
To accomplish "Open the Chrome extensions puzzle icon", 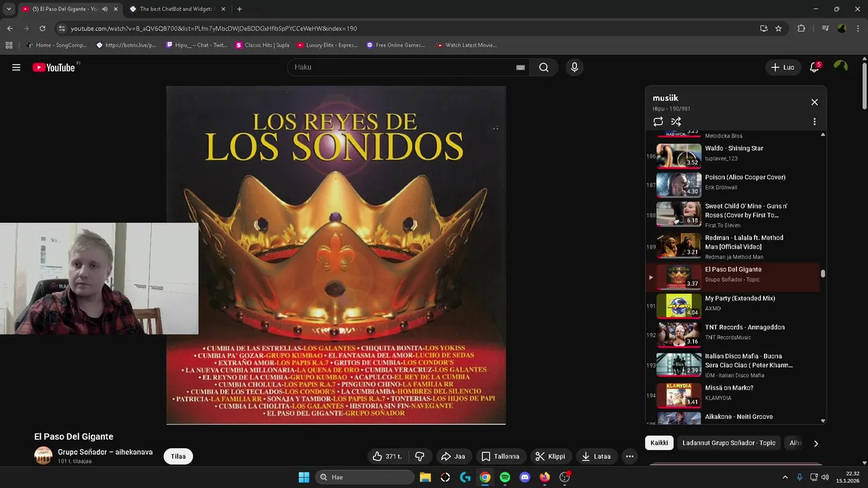I will (x=802, y=28).
